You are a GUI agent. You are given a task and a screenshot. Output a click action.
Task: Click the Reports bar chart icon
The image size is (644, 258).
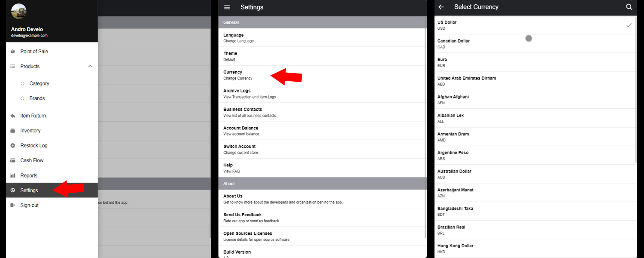(x=12, y=175)
